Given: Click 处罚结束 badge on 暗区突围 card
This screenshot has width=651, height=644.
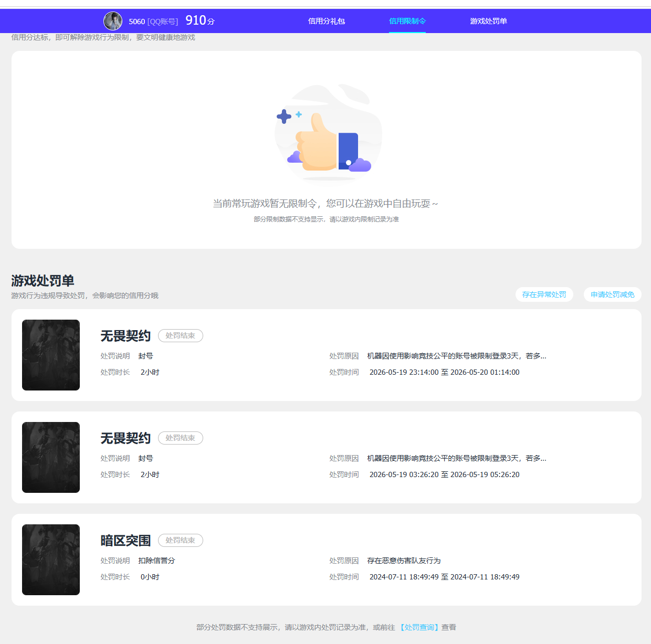Looking at the screenshot, I should [x=181, y=540].
